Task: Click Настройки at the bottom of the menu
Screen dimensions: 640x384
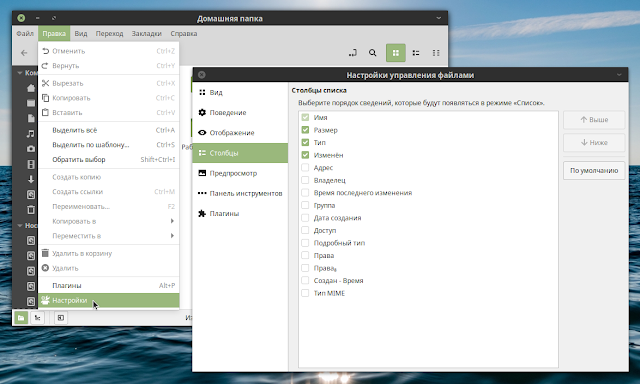Action: pos(109,301)
